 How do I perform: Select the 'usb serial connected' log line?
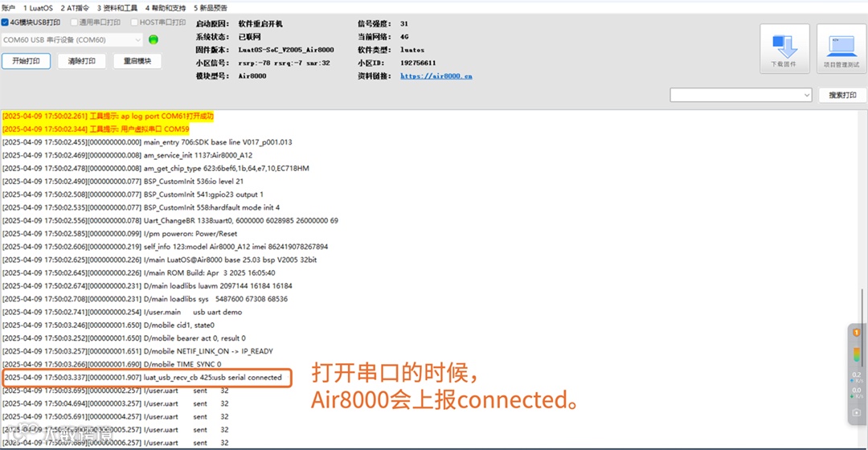point(143,378)
